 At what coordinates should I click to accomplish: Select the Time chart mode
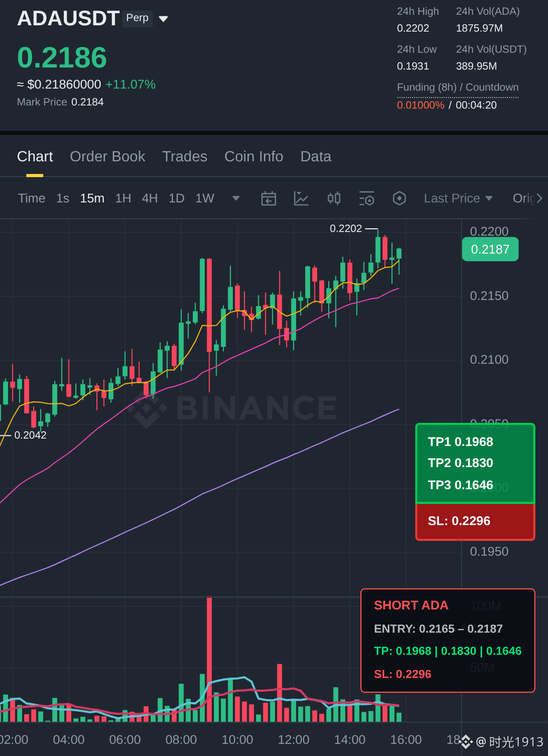32,198
